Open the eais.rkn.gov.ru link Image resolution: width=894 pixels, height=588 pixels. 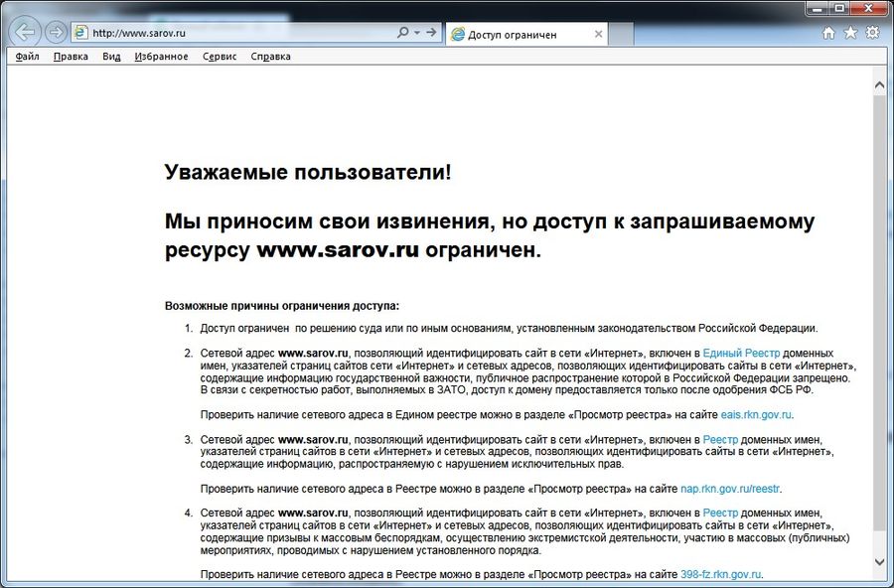click(756, 414)
